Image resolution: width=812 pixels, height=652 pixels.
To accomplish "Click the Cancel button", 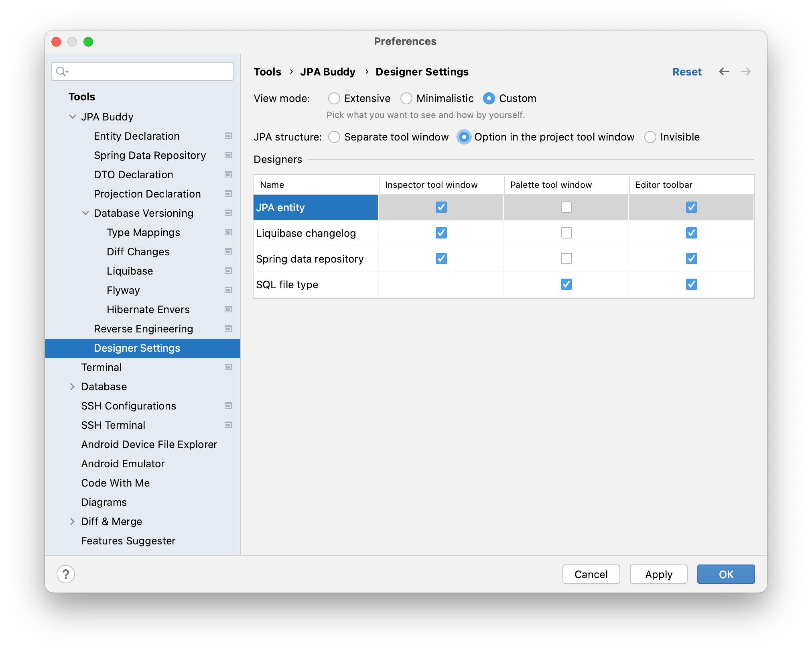I will tap(591, 574).
